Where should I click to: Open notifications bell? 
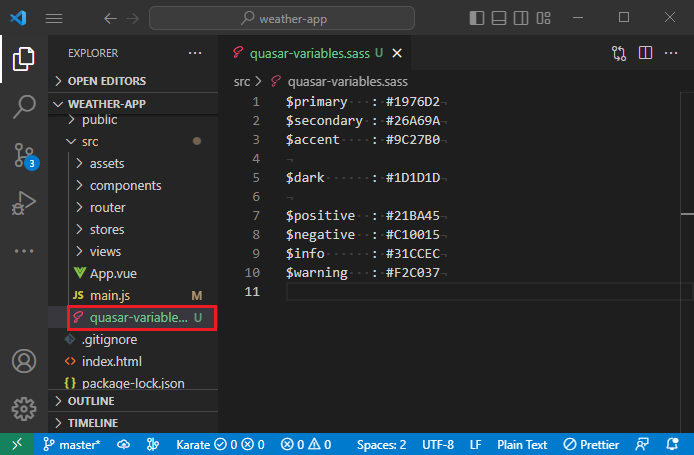click(672, 444)
